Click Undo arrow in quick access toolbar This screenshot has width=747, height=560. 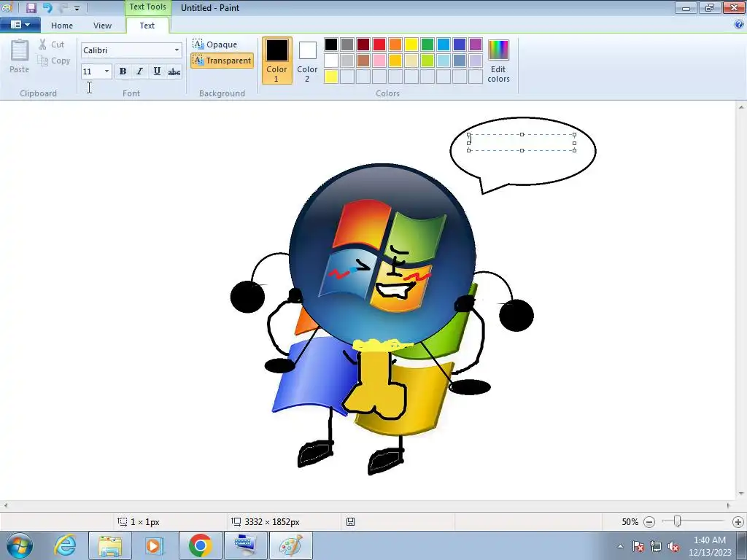point(47,7)
